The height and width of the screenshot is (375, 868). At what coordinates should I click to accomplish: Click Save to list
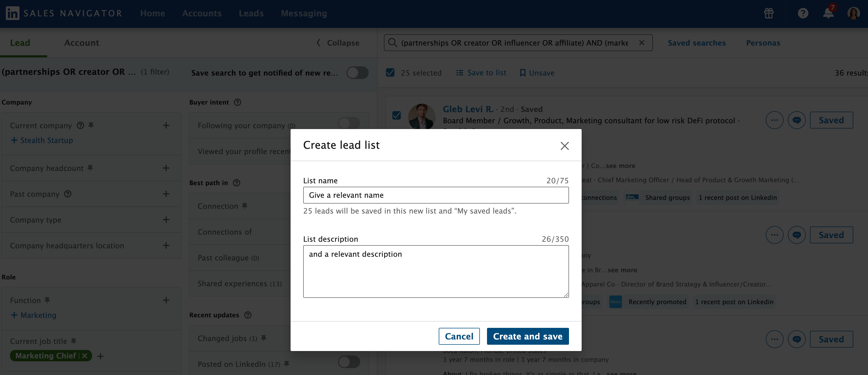pyautogui.click(x=481, y=73)
